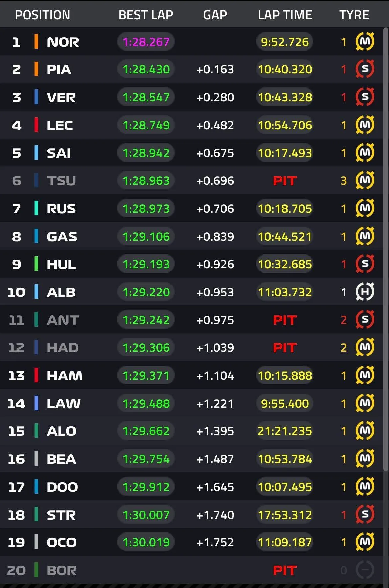Click BOR's empty tyre icon
The height and width of the screenshot is (588, 389).
pos(365,570)
